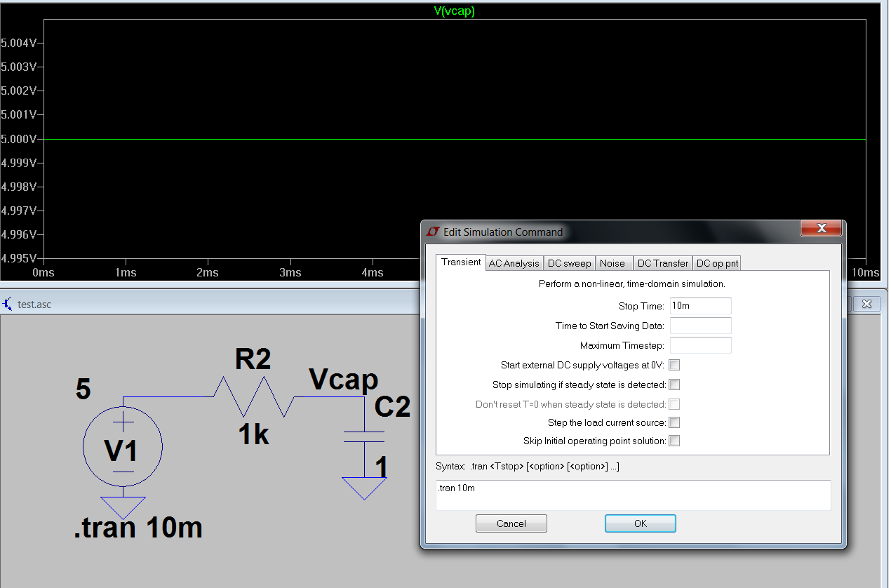This screenshot has height=588, width=891.
Task: Select the Noise tab
Action: tap(612, 263)
